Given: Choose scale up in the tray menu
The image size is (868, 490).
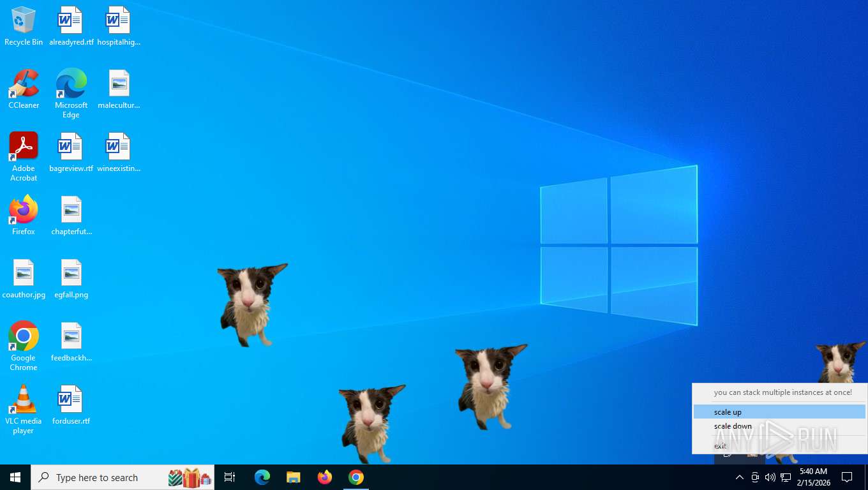Looking at the screenshot, I should click(x=779, y=412).
